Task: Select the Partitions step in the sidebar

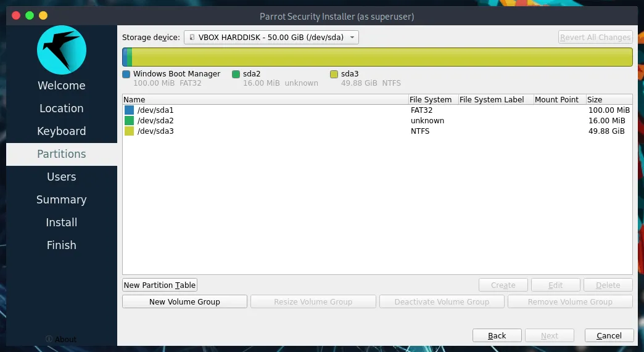Action: pos(62,154)
